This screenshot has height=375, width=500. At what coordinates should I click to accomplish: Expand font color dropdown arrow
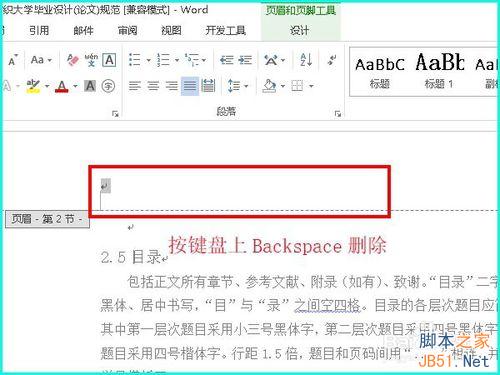(x=75, y=86)
